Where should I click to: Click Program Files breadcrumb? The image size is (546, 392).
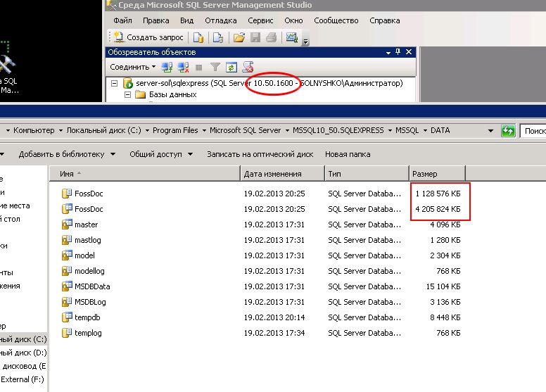point(175,130)
